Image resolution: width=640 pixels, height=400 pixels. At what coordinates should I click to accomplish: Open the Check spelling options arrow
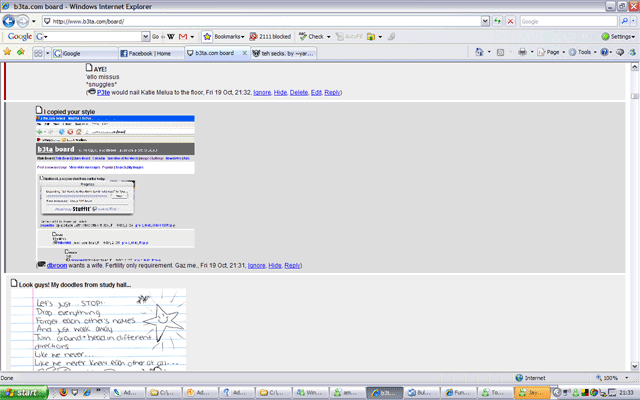[x=328, y=37]
